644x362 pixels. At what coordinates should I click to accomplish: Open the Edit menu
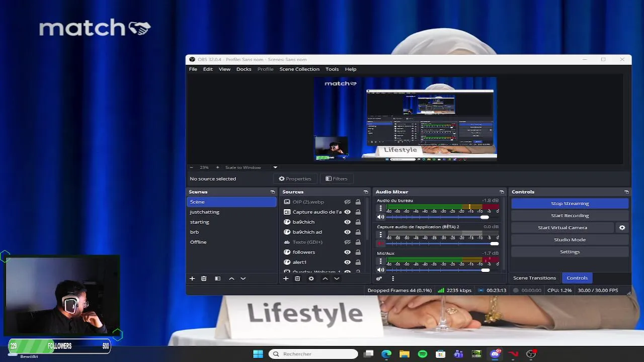208,69
